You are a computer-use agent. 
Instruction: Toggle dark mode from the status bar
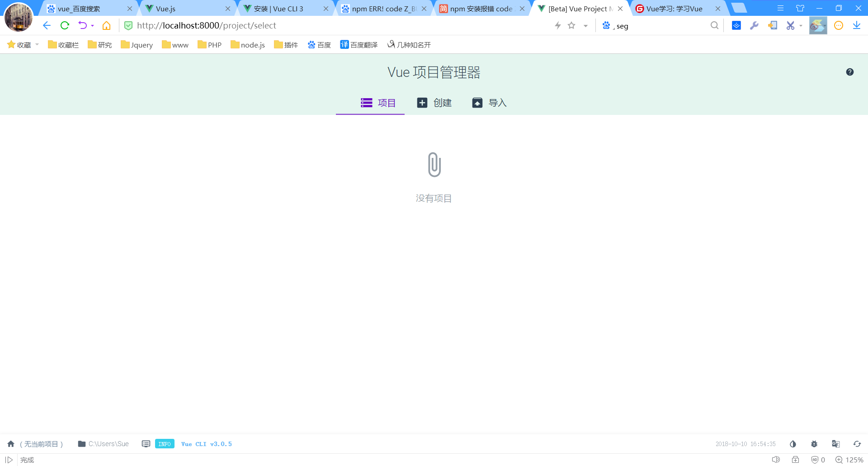793,444
